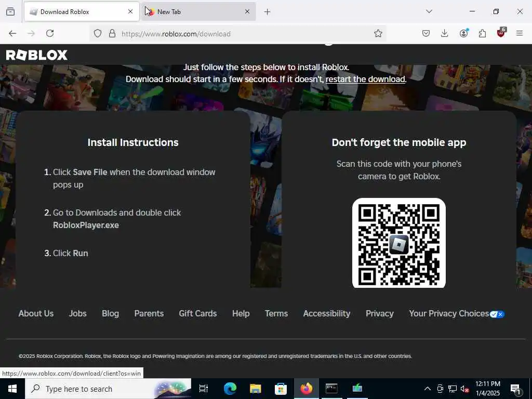Open Meet Now camera tray icon
Viewport: 532px width, 399px height.
pyautogui.click(x=440, y=389)
